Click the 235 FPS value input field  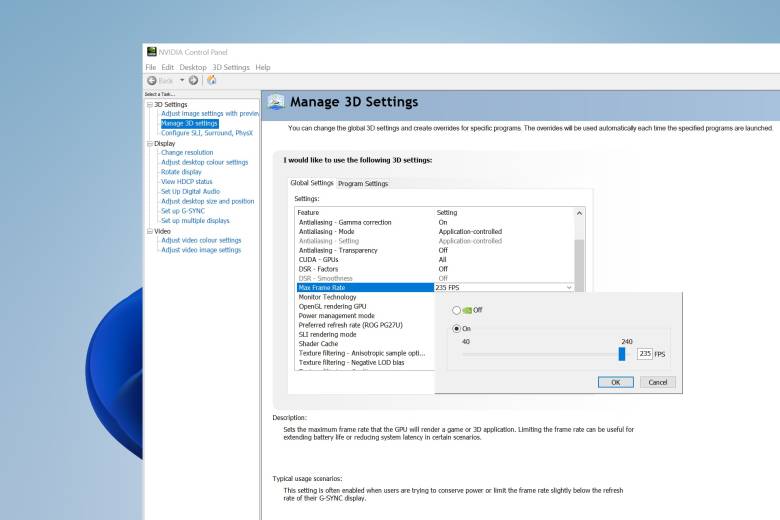pos(645,354)
